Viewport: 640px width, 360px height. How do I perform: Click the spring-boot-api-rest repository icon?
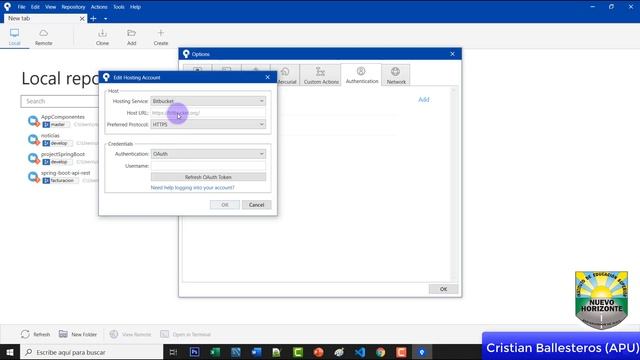click(33, 177)
